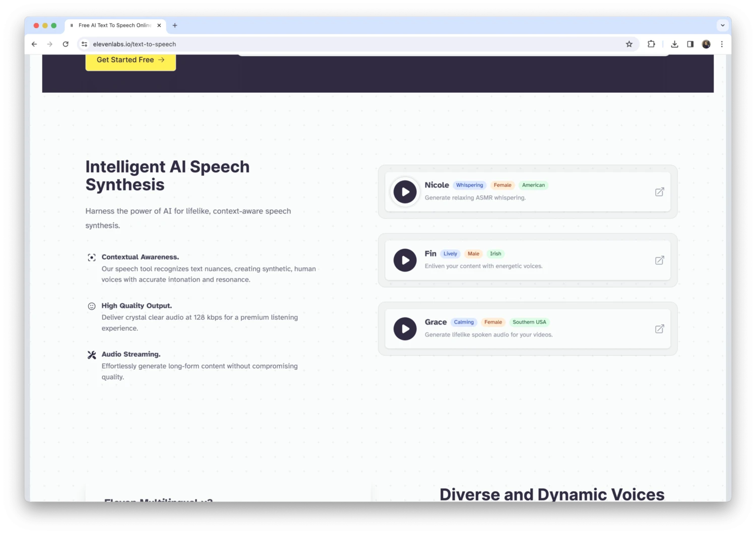Open the Chrome profile avatar
Image resolution: width=756 pixels, height=534 pixels.
[x=706, y=44]
